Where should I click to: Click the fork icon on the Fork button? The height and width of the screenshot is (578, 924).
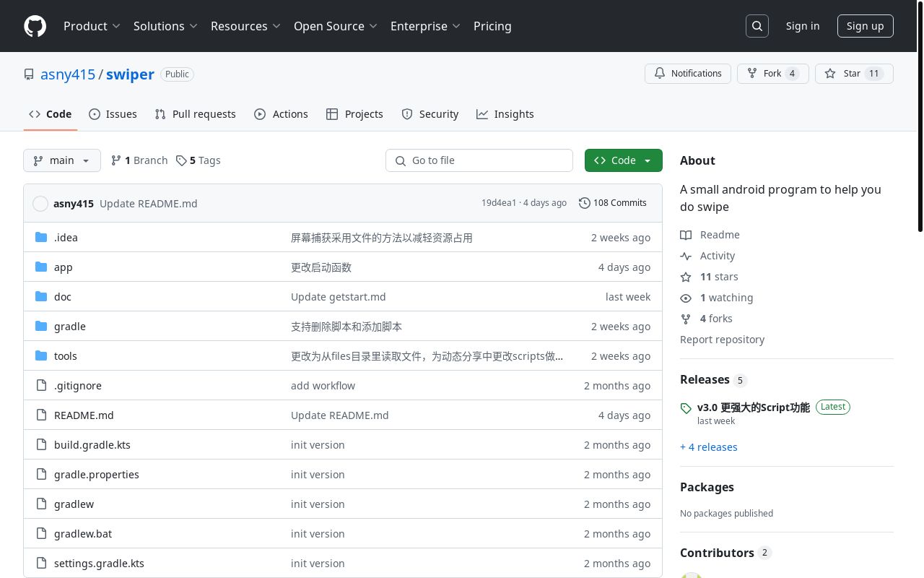tap(753, 73)
